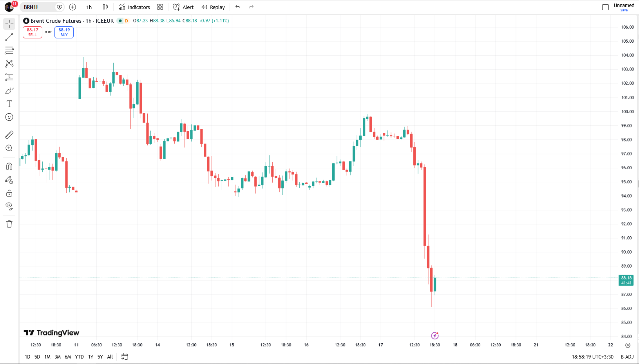This screenshot has height=364, width=639.
Task: Activate the zoom in tool
Action: click(9, 148)
